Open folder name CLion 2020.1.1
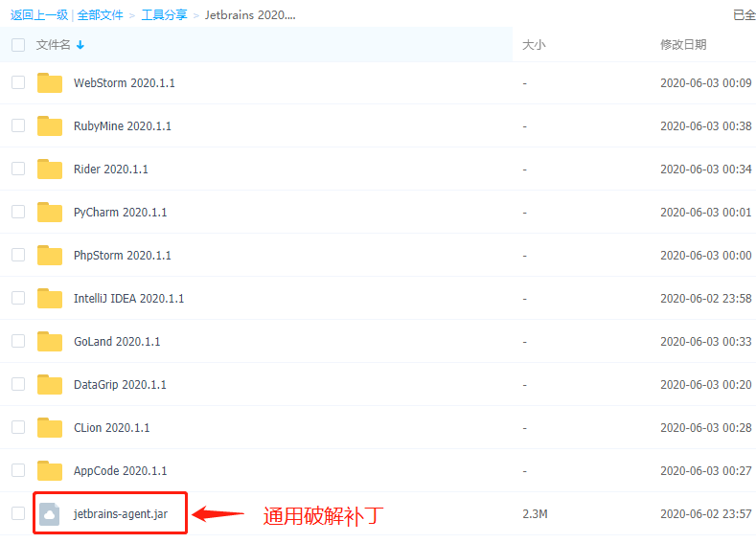 coord(111,428)
